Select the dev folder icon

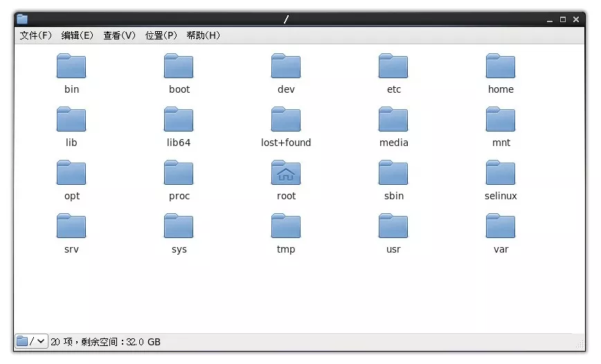[286, 66]
